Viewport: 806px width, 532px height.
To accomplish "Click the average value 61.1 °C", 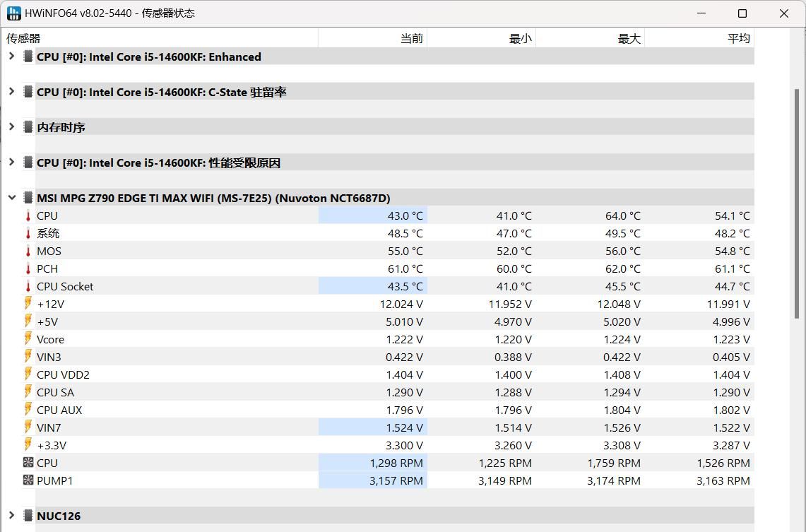I will [733, 269].
